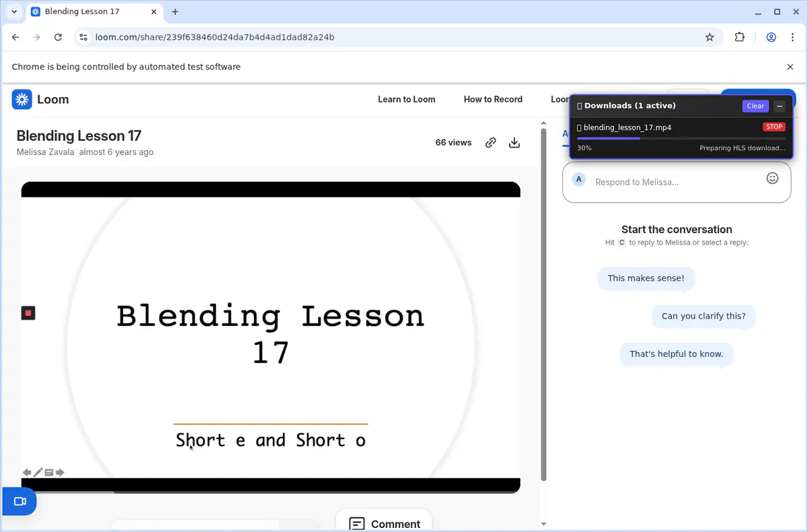Minimize the Downloads panel
The width and height of the screenshot is (808, 532).
(779, 106)
